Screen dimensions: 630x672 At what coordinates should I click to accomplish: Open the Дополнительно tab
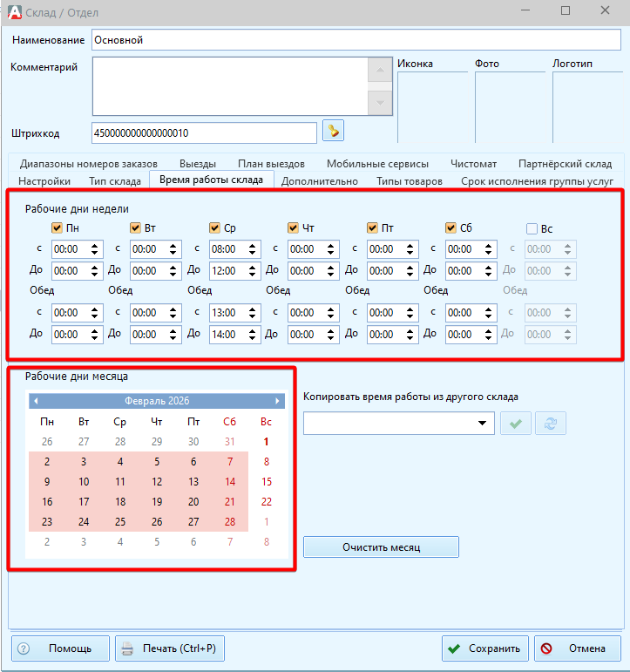(319, 181)
